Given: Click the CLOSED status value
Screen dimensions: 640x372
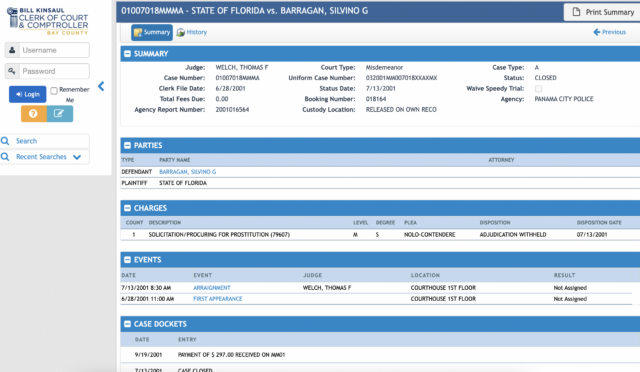Looking at the screenshot, I should pos(545,78).
